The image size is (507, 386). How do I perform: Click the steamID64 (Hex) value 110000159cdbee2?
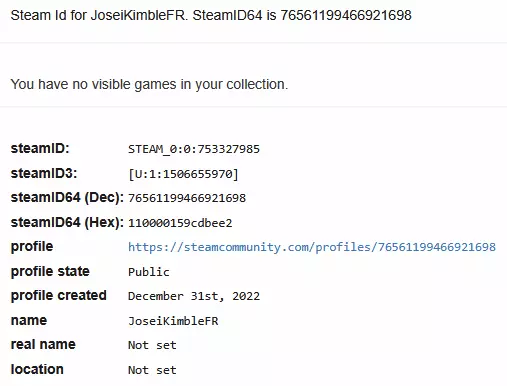tap(180, 223)
